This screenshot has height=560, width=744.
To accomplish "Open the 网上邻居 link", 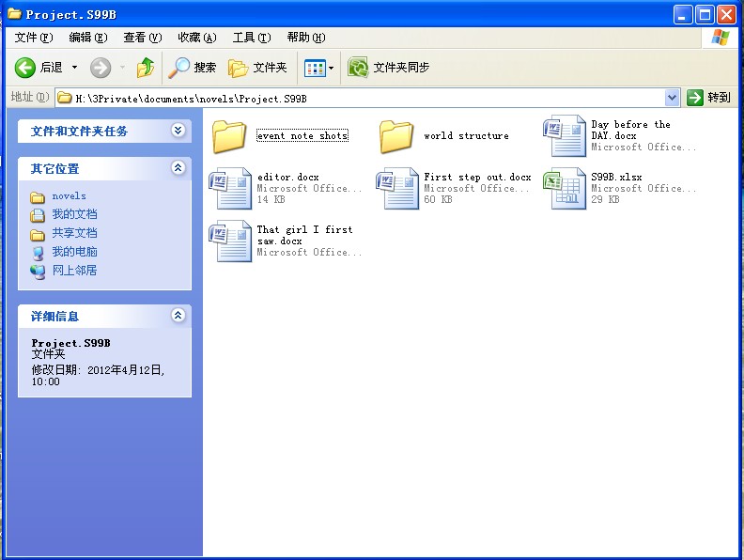I will pyautogui.click(x=74, y=271).
